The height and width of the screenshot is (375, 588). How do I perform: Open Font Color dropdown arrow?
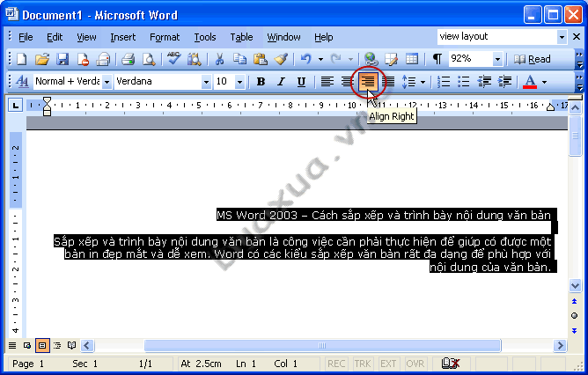(544, 81)
